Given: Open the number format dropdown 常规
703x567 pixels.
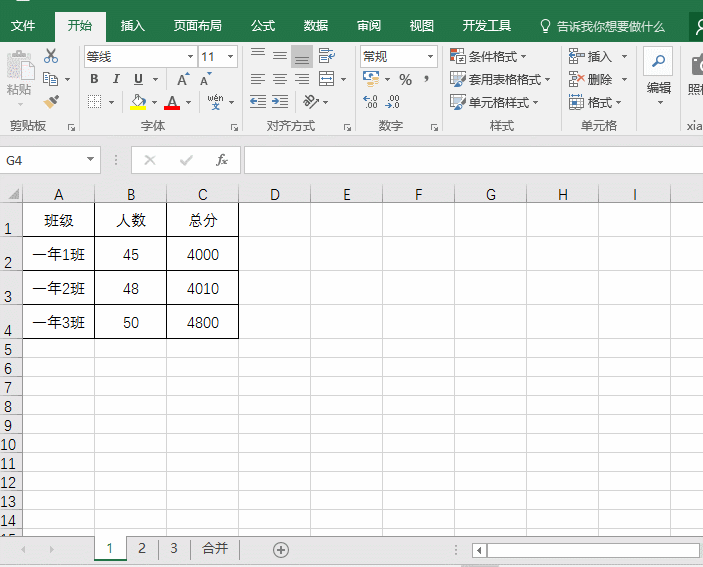Looking at the screenshot, I should (430, 56).
